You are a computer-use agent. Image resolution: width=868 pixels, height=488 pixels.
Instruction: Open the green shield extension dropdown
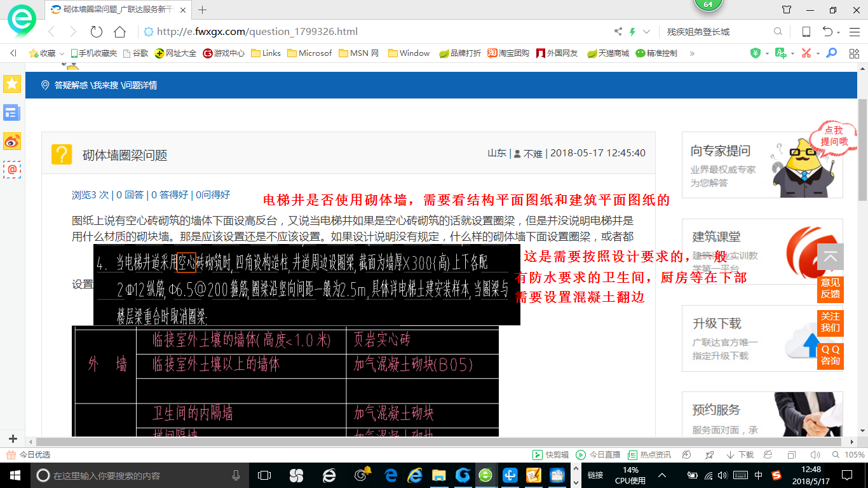(x=766, y=54)
